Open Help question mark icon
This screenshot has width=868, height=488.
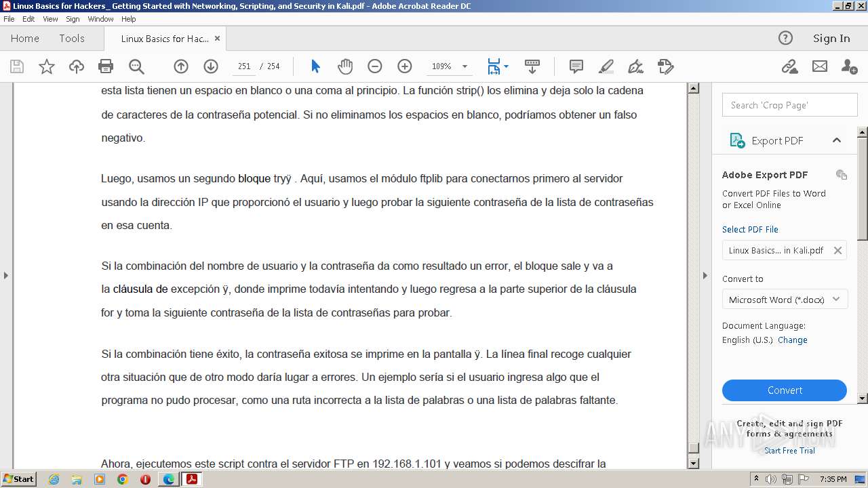(x=785, y=38)
